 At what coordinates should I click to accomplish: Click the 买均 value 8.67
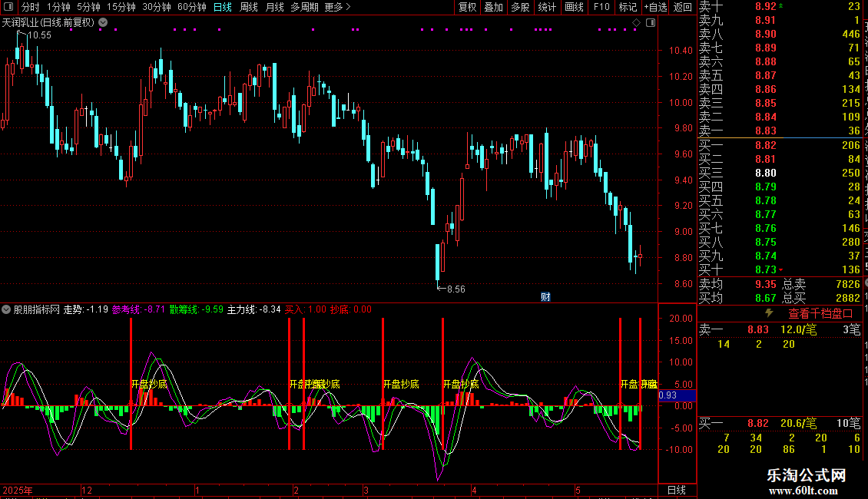tap(766, 298)
